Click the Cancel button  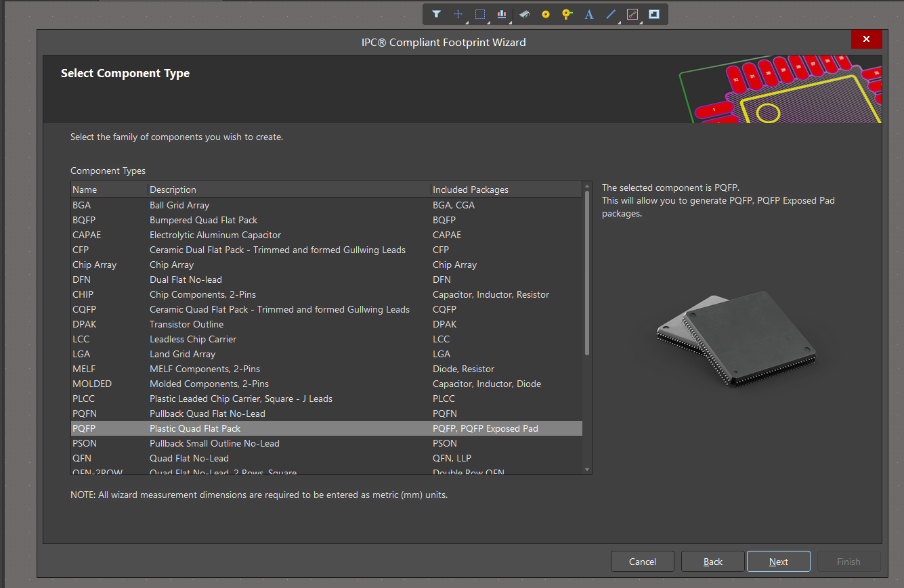coord(642,562)
